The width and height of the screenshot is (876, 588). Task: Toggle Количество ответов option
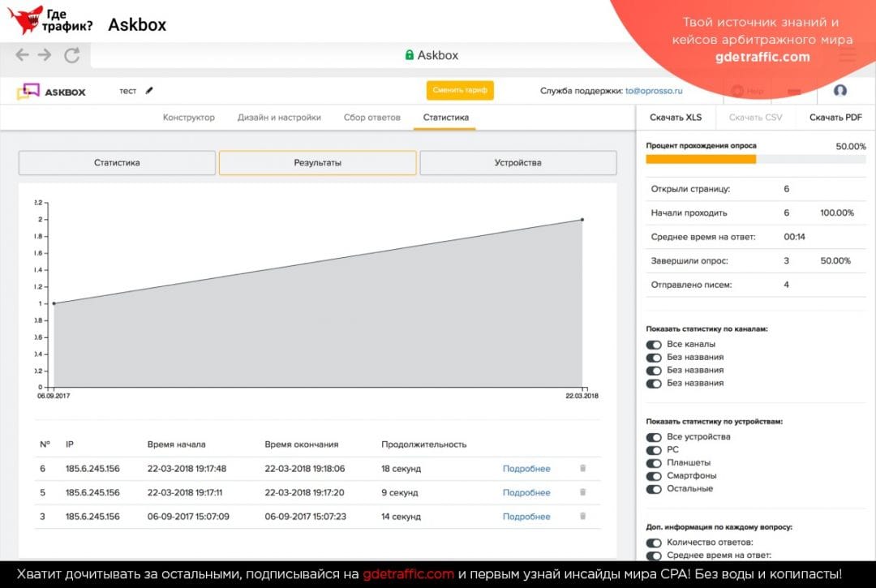coord(654,543)
